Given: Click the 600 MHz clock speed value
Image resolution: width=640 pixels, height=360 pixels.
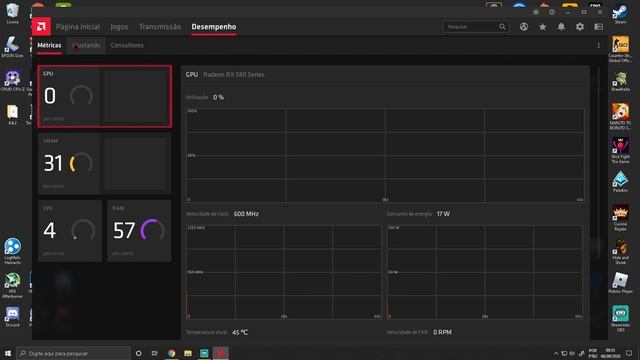Looking at the screenshot, I should click(x=246, y=214).
